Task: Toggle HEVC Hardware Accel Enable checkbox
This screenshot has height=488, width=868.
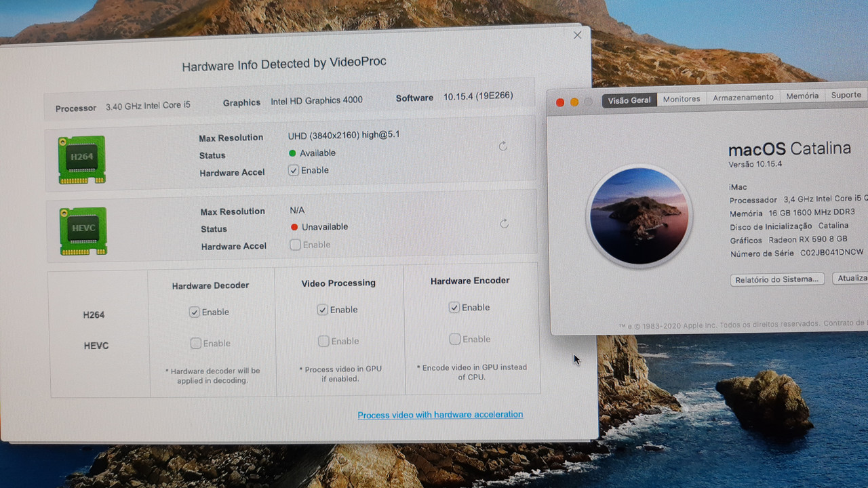Action: click(x=295, y=245)
